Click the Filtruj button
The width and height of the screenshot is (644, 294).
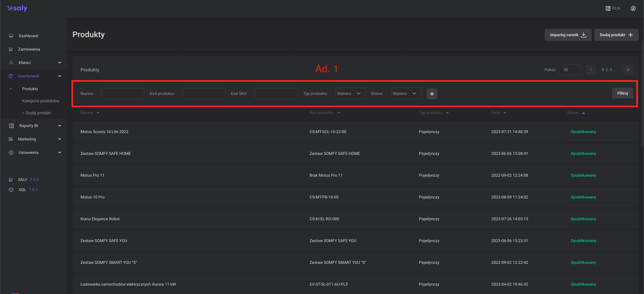pos(622,93)
